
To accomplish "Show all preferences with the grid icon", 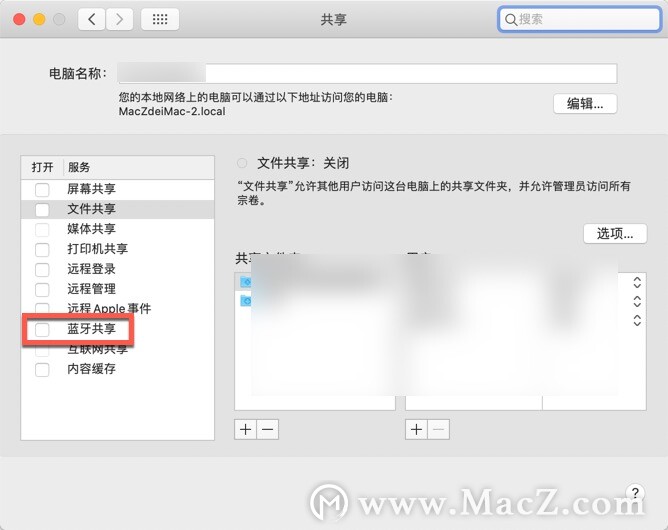I will (x=160, y=19).
